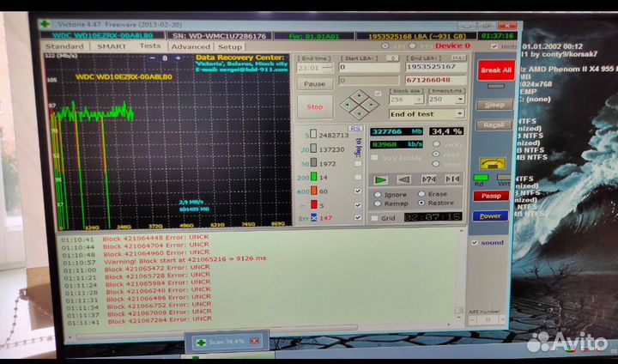This screenshot has width=618, height=364.
Task: Click the skip-to-end button
Action: (x=451, y=179)
